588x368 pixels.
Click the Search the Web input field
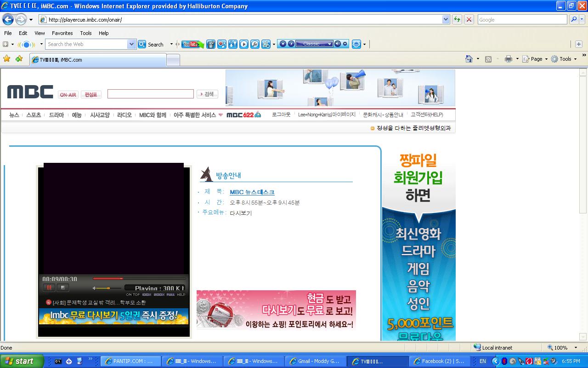(x=87, y=44)
